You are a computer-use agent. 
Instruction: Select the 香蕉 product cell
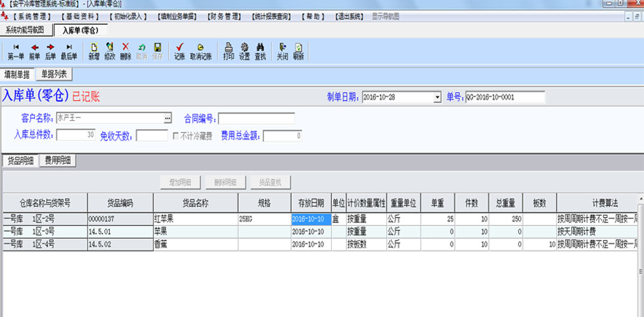tap(196, 245)
